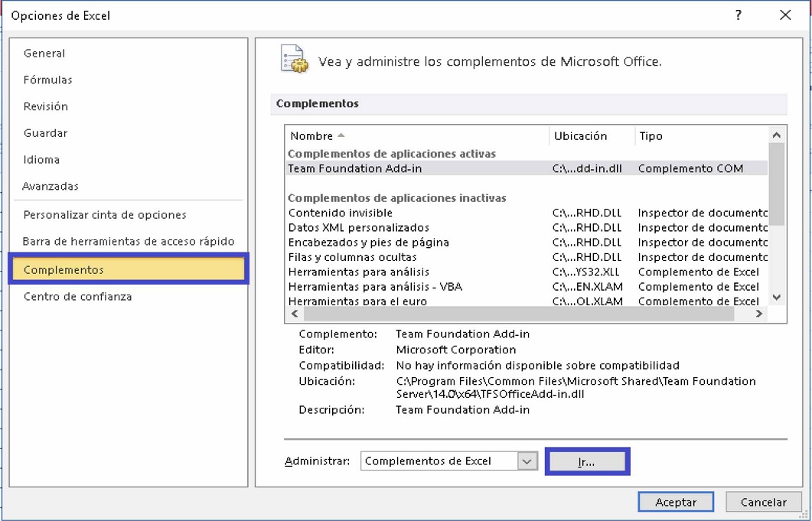Select the Team Foundation Add-in row
Image resolution: width=812 pixels, height=521 pixels.
(x=355, y=168)
